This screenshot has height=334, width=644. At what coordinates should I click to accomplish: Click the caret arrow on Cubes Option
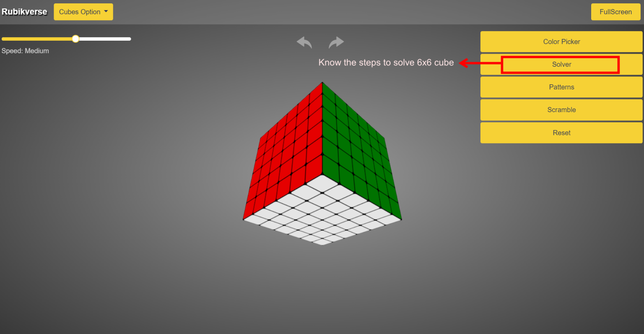[106, 11]
